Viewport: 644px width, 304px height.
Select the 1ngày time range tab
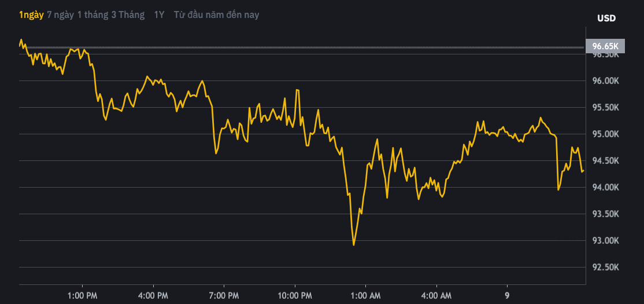pyautogui.click(x=31, y=15)
